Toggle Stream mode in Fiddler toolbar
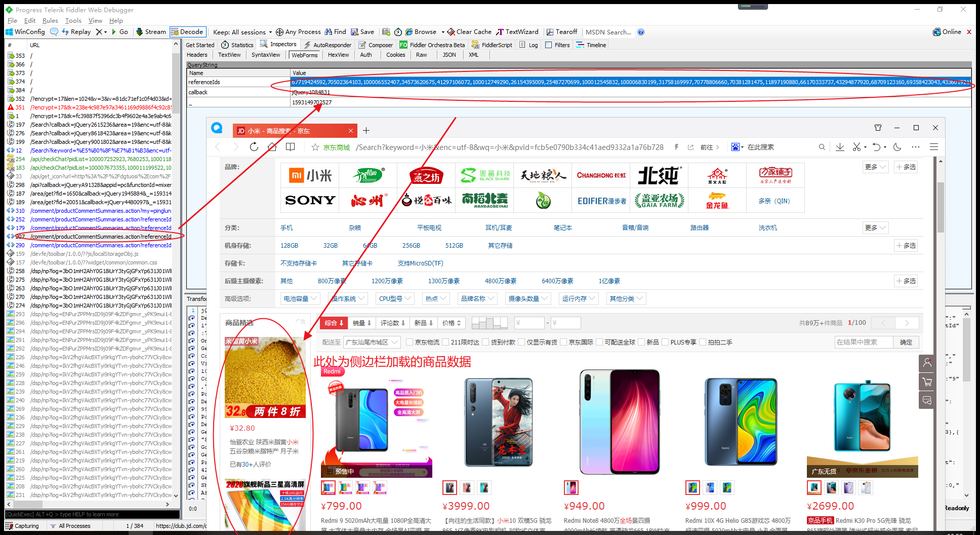 pyautogui.click(x=151, y=31)
